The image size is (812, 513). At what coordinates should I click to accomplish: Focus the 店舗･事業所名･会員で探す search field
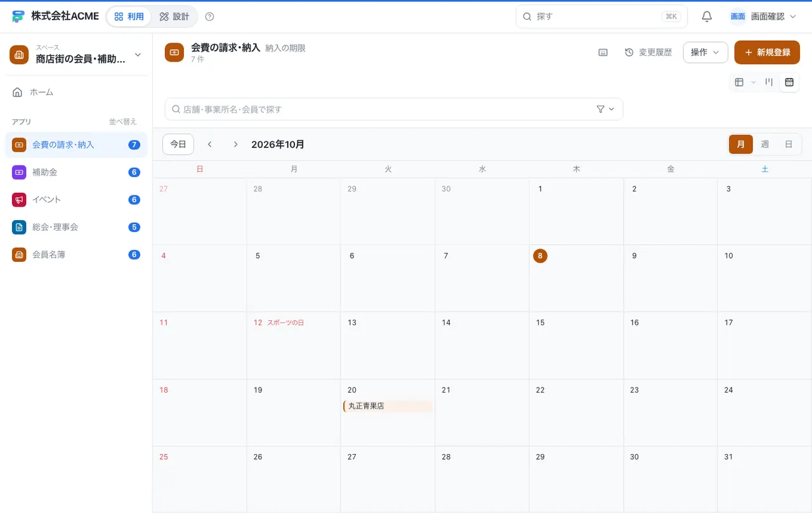pyautogui.click(x=394, y=109)
